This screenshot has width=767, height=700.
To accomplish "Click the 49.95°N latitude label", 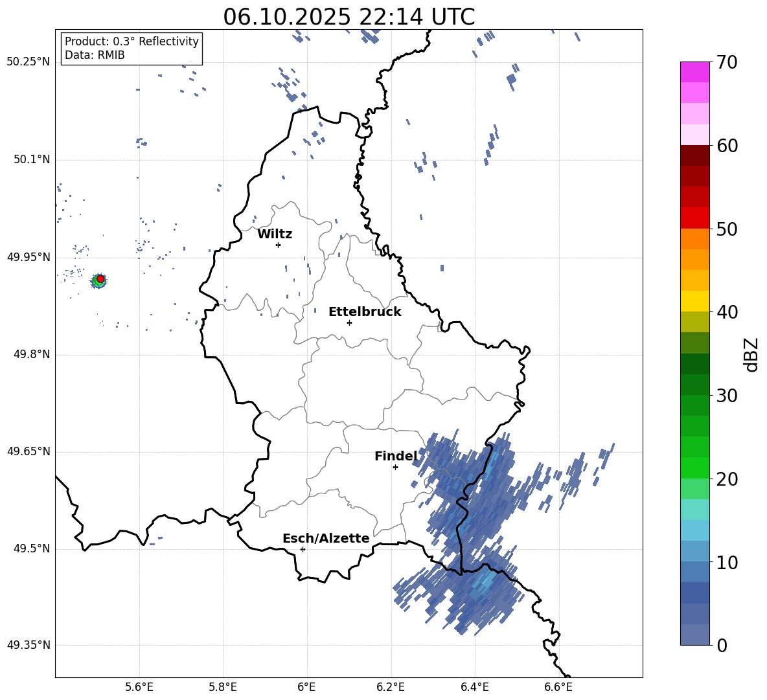I will coord(29,256).
